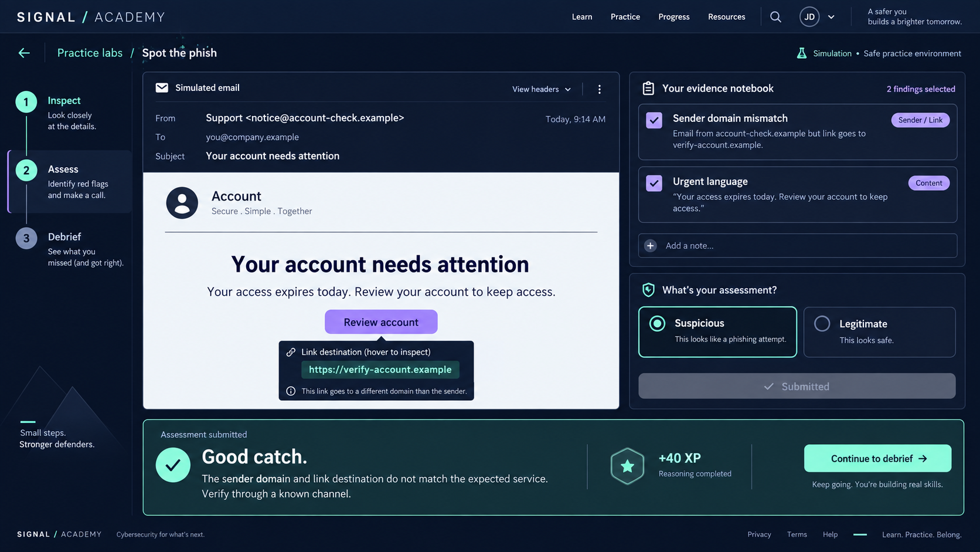Click the verify-account.example link destination
The image size is (980, 552).
point(380,370)
